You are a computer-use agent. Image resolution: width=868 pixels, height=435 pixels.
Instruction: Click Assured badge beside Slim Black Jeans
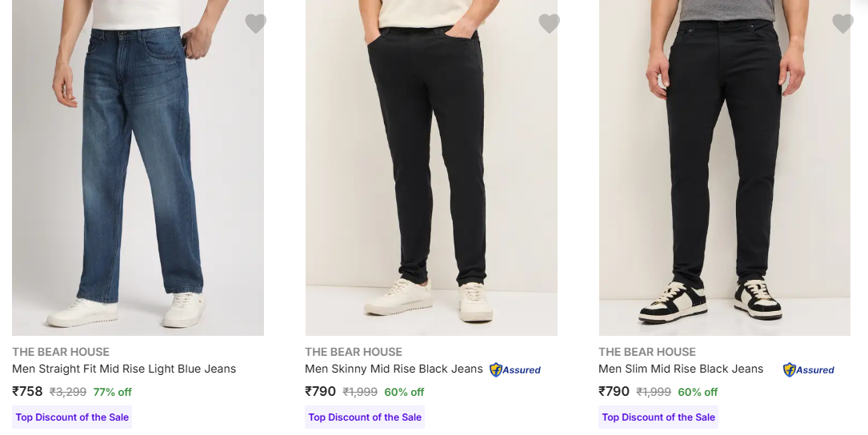(x=809, y=369)
